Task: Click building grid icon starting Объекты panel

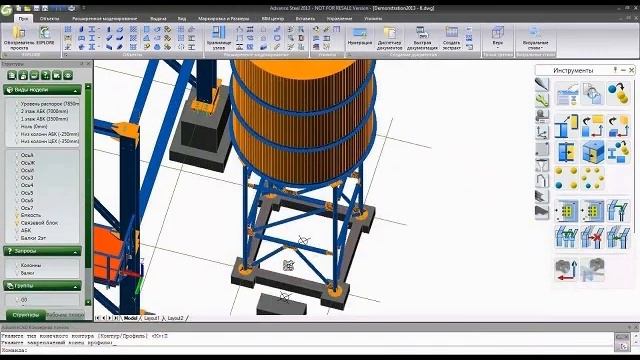Action: [68, 29]
